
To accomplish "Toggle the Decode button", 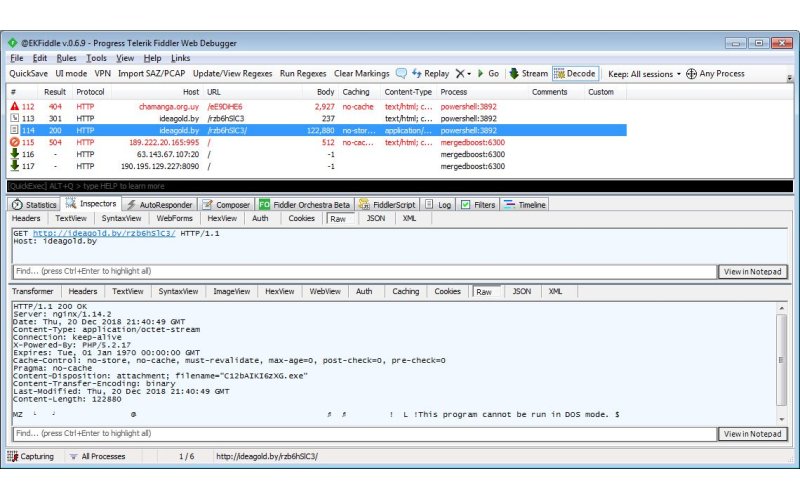I will click(575, 73).
